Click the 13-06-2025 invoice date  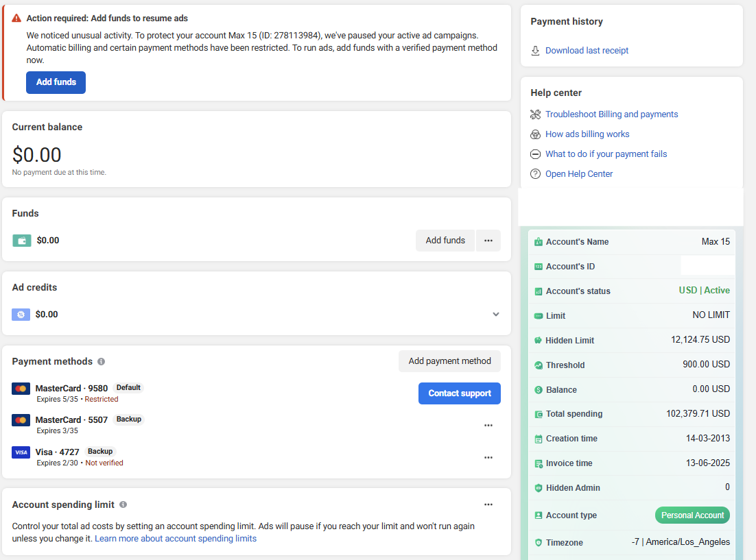tap(708, 463)
